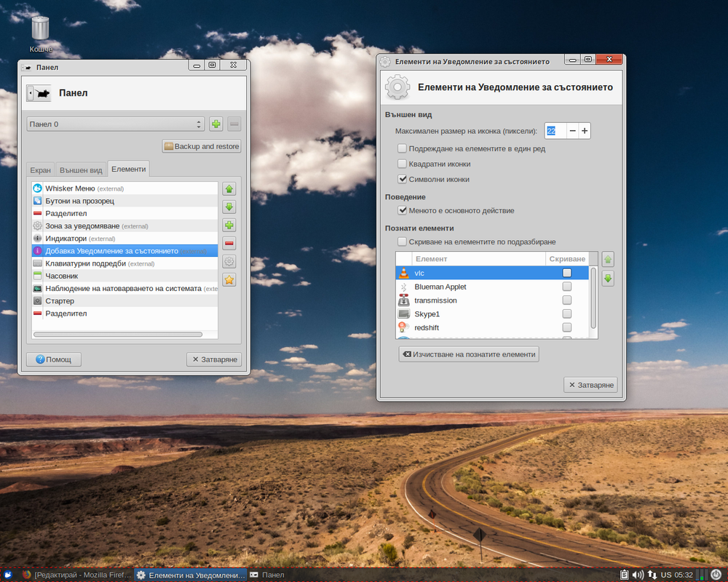Switch to the Външен вид tab
The width and height of the screenshot is (728, 582).
[81, 170]
